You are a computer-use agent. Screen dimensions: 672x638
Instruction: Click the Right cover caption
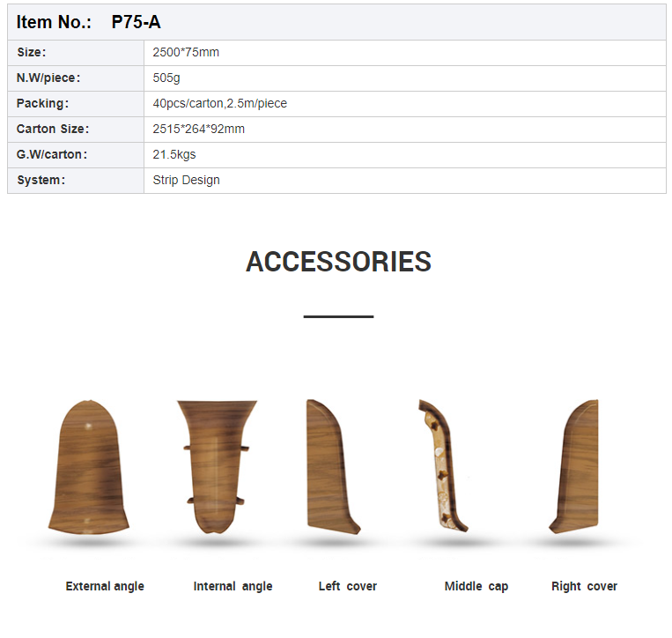584,586
